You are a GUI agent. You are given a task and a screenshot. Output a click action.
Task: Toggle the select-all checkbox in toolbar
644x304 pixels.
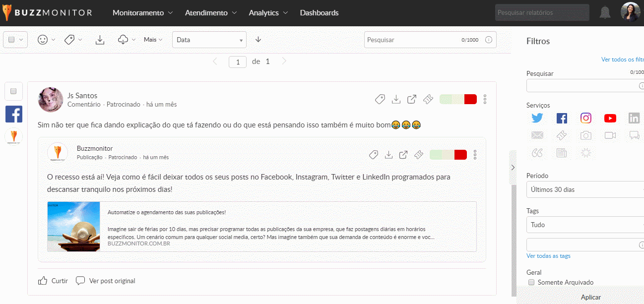tap(12, 40)
